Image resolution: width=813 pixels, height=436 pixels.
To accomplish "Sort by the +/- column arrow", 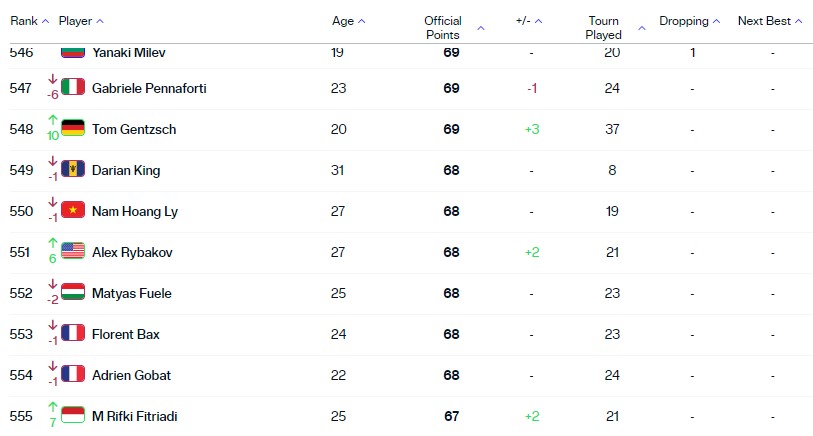I will 539,21.
